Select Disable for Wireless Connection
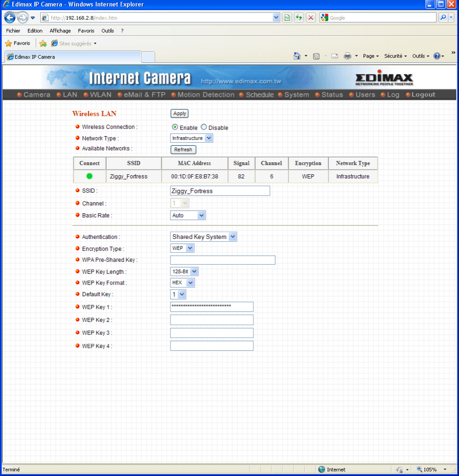The image size is (459, 476). (204, 127)
